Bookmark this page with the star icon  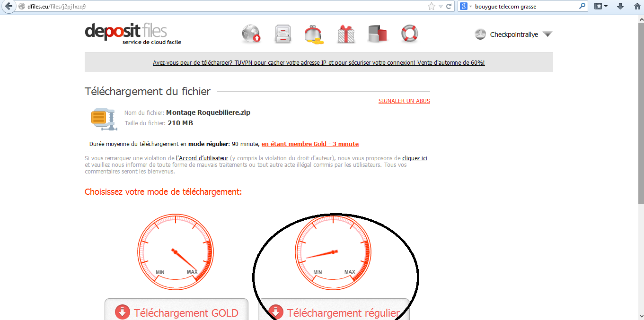pos(431,7)
